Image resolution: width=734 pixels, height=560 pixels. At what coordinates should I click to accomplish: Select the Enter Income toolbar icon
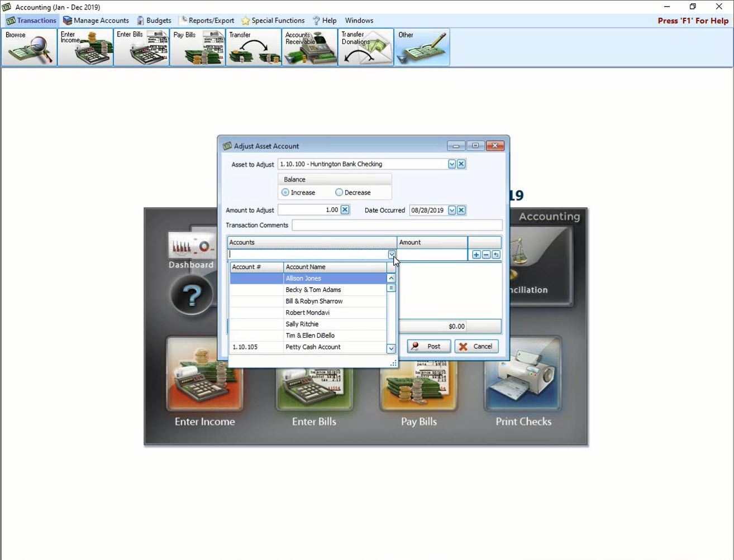[x=85, y=47]
